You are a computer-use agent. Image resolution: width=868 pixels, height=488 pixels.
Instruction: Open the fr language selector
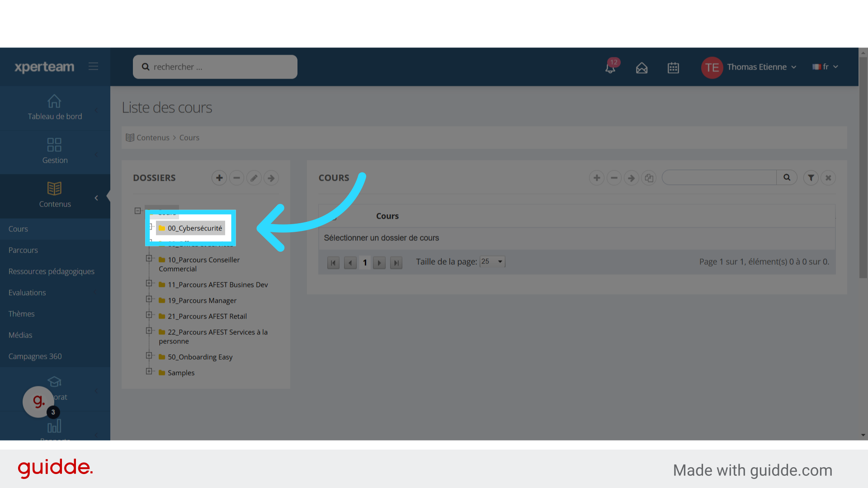pyautogui.click(x=826, y=67)
